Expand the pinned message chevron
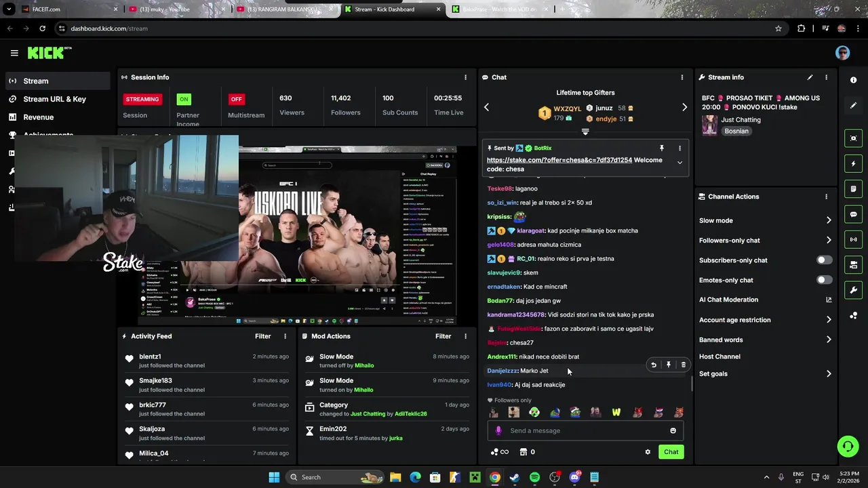This screenshot has height=488, width=868. click(x=679, y=163)
